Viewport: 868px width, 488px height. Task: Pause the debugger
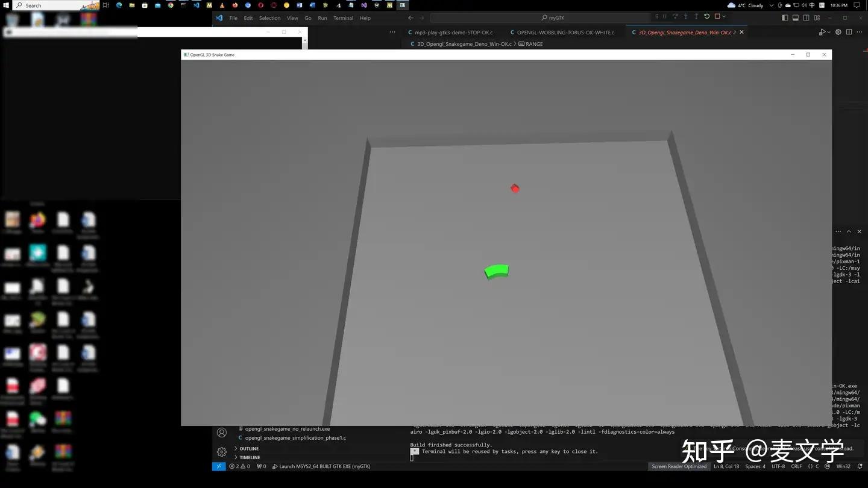point(665,17)
